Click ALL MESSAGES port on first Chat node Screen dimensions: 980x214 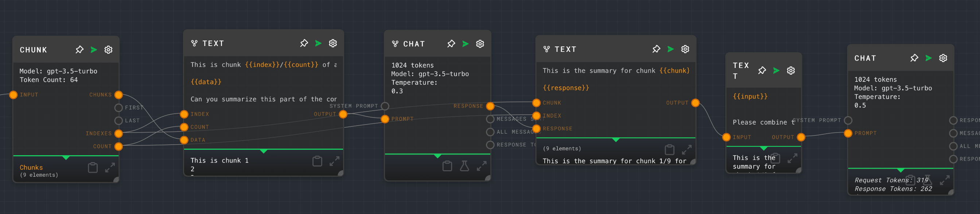490,132
